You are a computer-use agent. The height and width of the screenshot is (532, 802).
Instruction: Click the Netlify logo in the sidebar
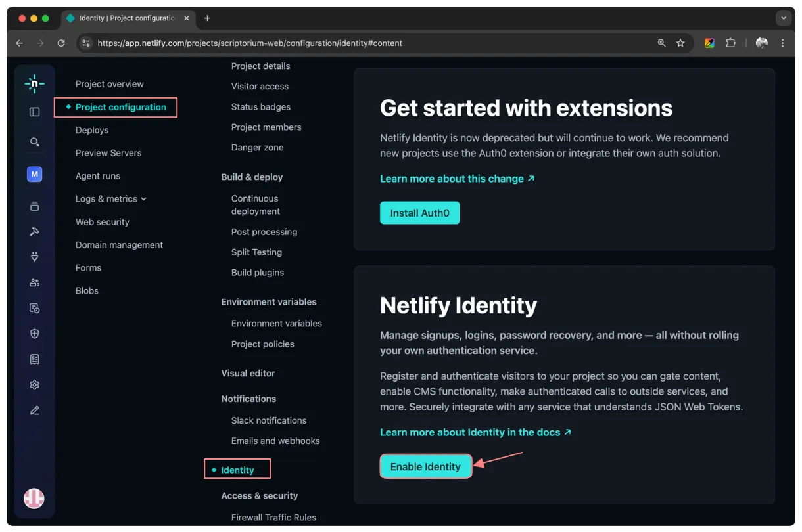34,83
